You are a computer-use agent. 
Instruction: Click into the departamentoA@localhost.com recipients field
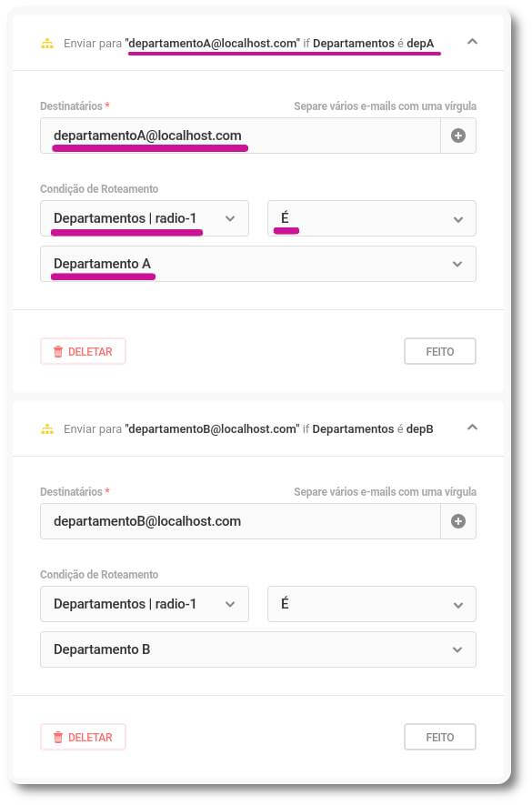(x=240, y=136)
